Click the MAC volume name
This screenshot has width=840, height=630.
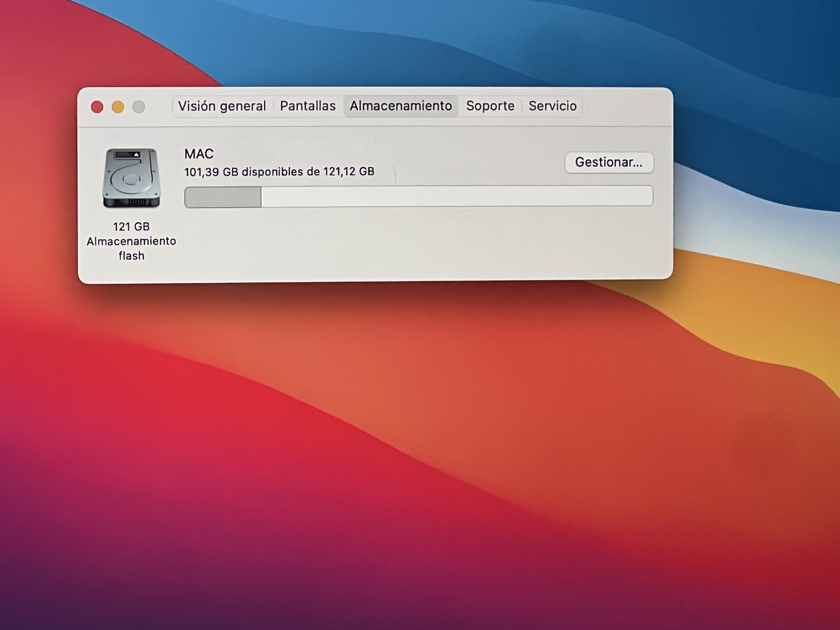tap(199, 154)
